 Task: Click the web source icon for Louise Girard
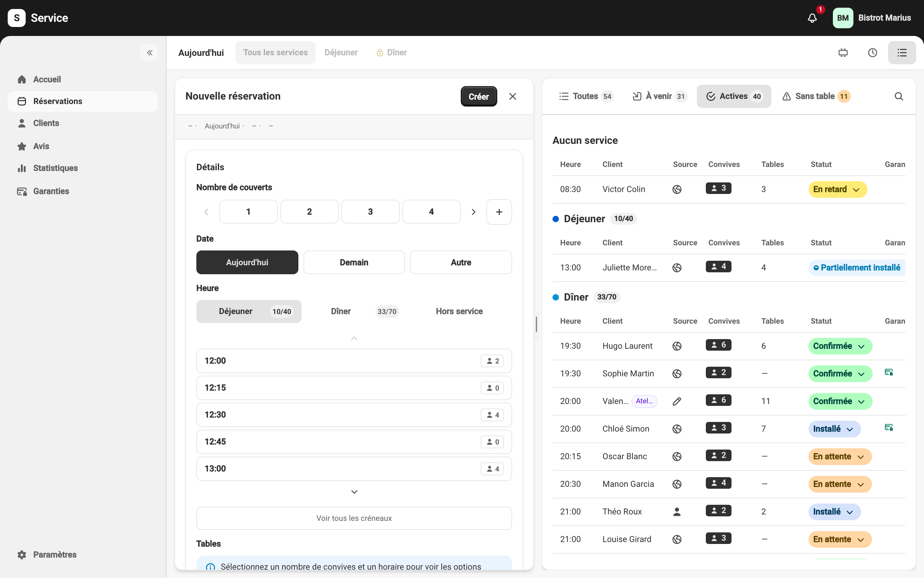(677, 539)
